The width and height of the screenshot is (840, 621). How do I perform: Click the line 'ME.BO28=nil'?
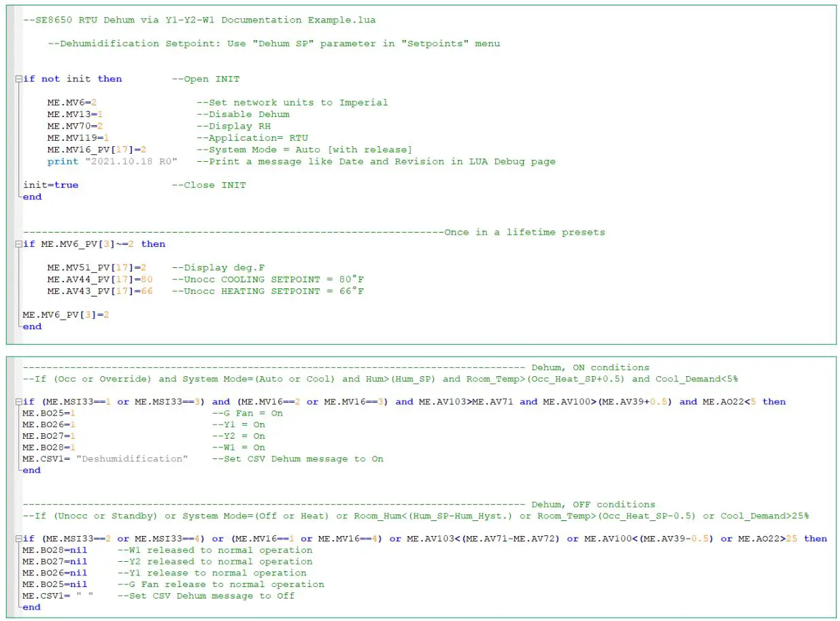(55, 550)
